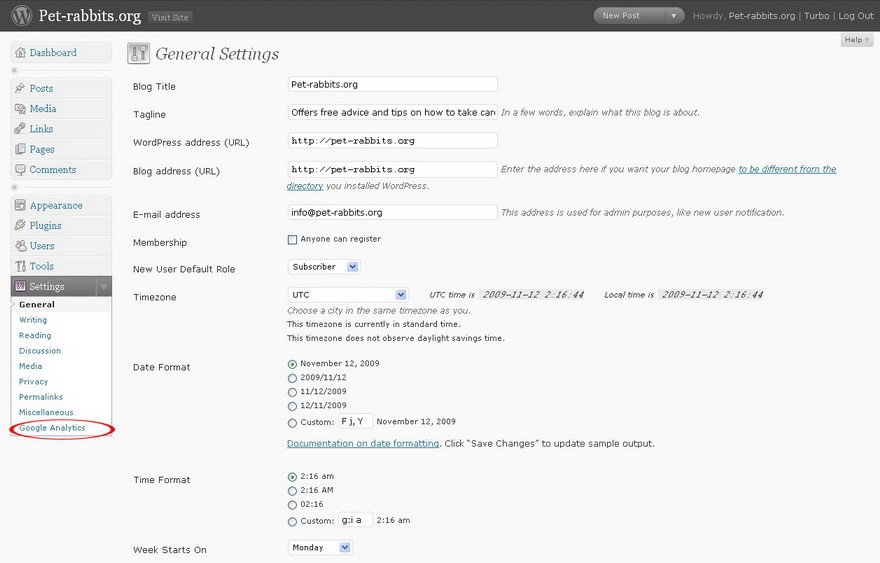
Task: Click the Media sidebar icon
Action: pos(20,108)
